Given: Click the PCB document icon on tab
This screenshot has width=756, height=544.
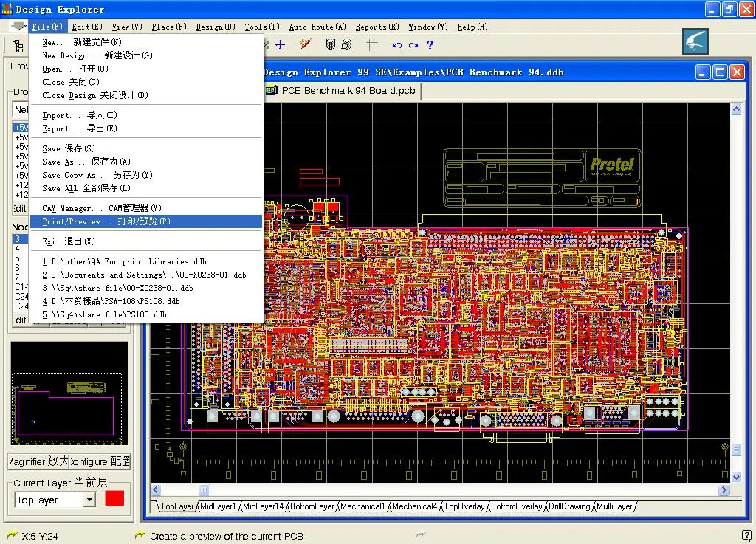Looking at the screenshot, I should point(272,91).
